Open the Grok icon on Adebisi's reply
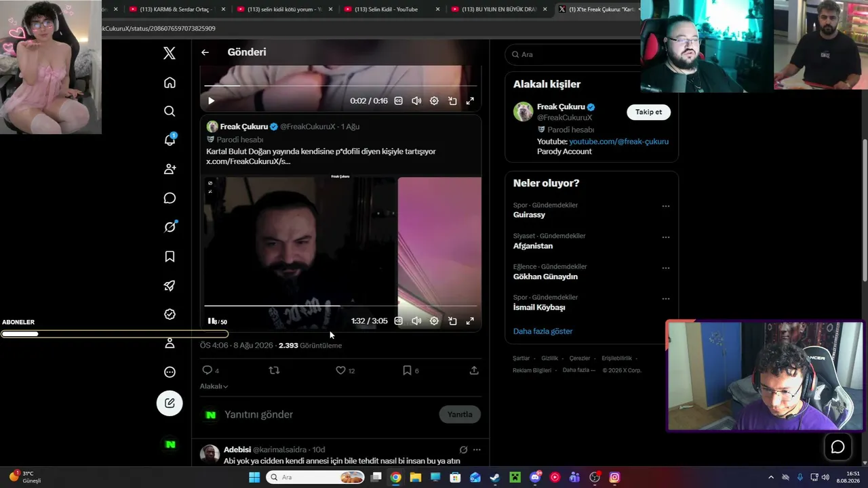Viewport: 868px width, 488px height. point(463,449)
